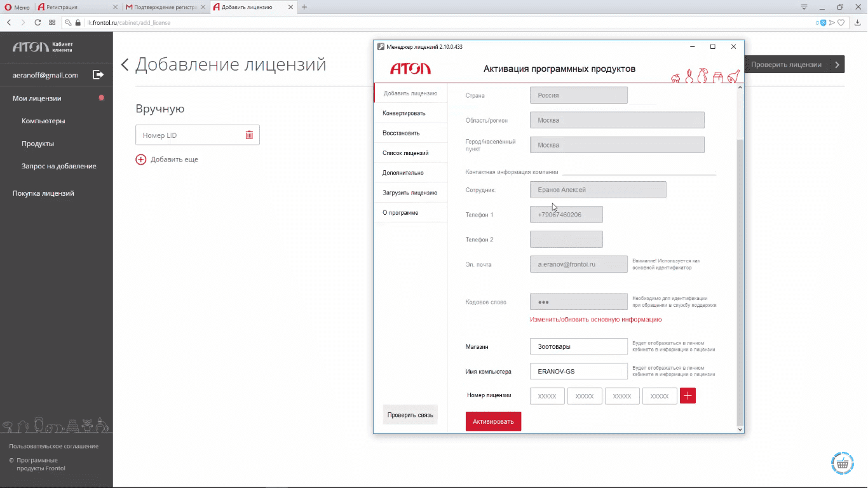868x488 pixels.
Task: Open Покупка лицензий in cabinet sidebar
Action: coord(43,193)
